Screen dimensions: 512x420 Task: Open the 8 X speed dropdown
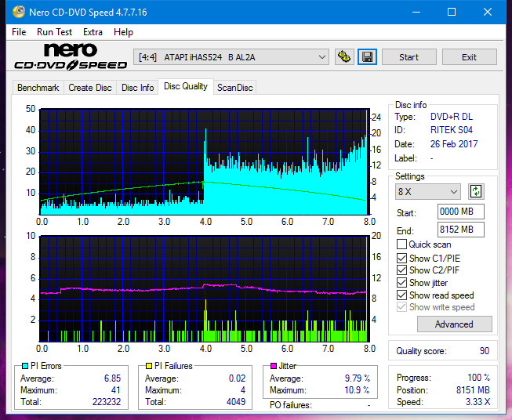(428, 191)
